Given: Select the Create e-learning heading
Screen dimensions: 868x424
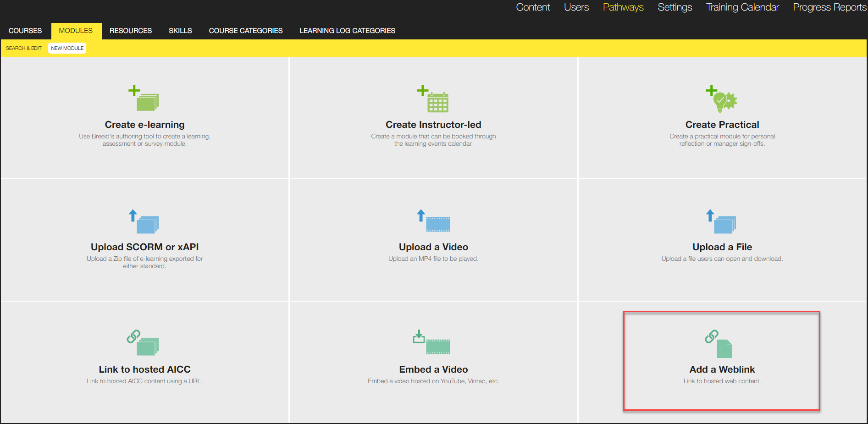Looking at the screenshot, I should [144, 125].
